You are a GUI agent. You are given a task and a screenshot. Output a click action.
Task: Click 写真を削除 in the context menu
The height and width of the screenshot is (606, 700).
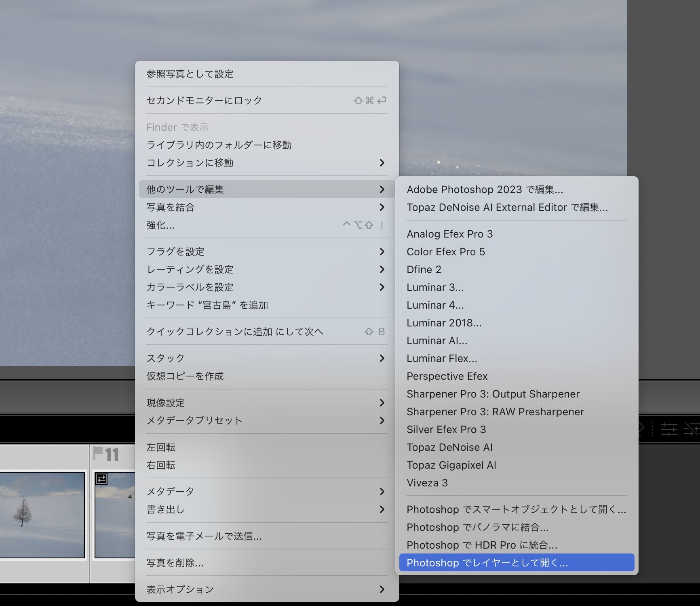[x=175, y=563]
